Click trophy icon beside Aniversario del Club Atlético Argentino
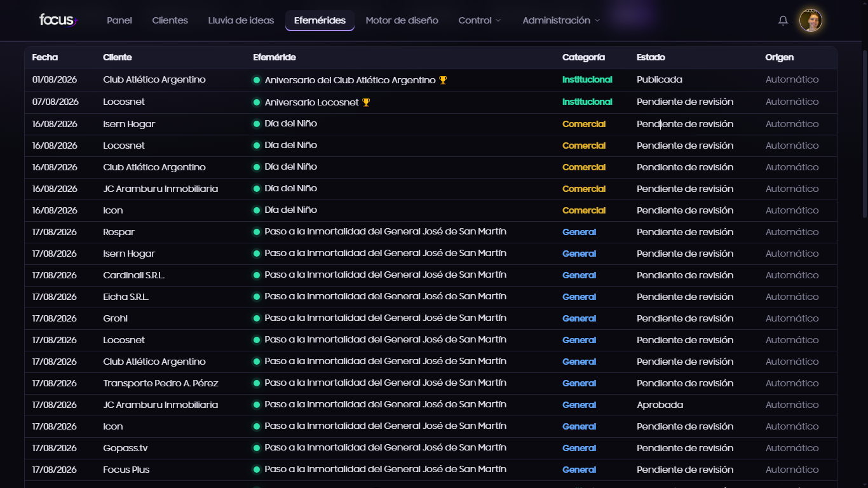The image size is (868, 488). (443, 80)
